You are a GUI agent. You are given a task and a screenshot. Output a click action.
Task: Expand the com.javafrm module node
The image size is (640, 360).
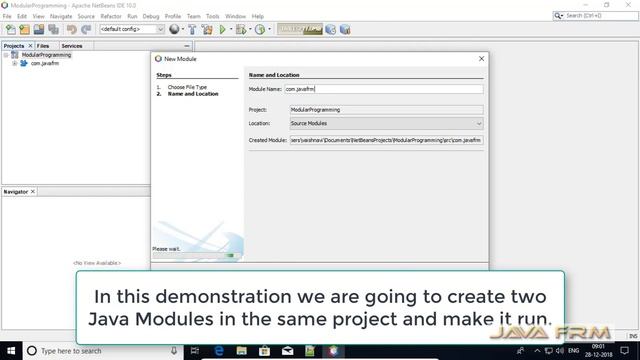pos(15,63)
